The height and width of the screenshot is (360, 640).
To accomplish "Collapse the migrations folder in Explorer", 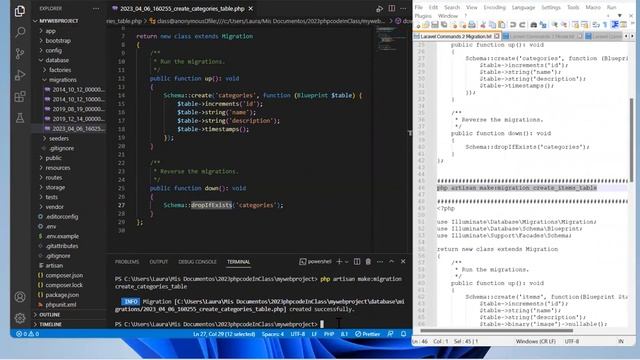I will [x=69, y=80].
